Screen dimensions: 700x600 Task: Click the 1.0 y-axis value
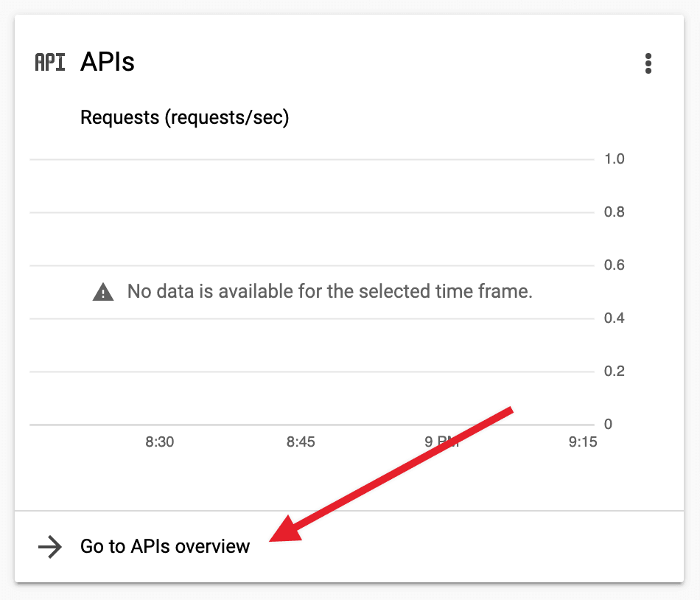[x=614, y=159]
